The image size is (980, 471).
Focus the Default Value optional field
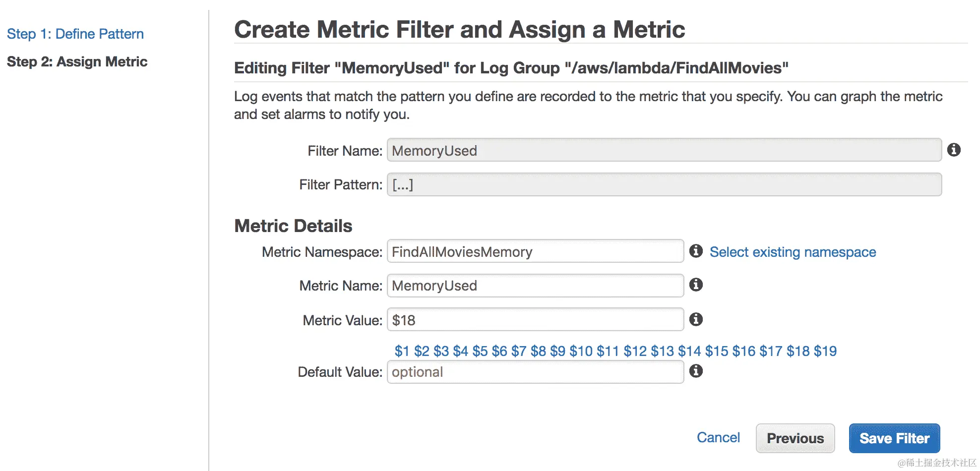coord(535,372)
